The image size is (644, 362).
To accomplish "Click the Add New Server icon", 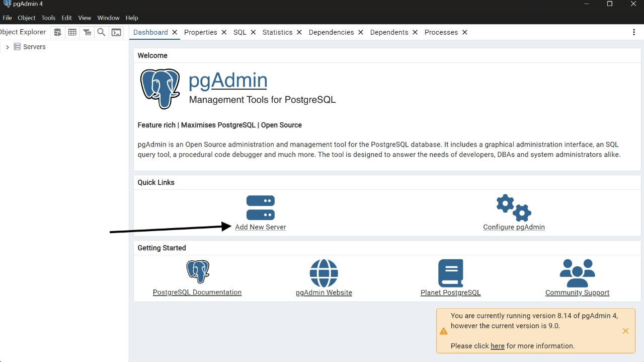I will coord(260,207).
